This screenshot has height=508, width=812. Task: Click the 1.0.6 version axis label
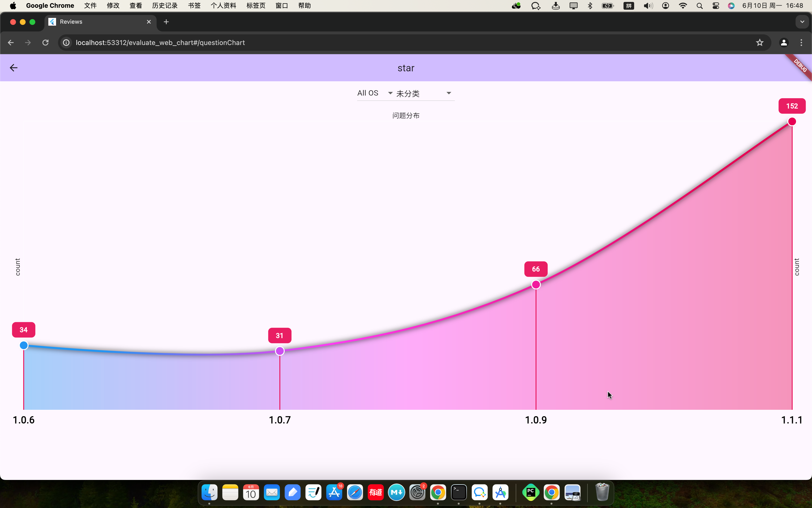pyautogui.click(x=23, y=420)
